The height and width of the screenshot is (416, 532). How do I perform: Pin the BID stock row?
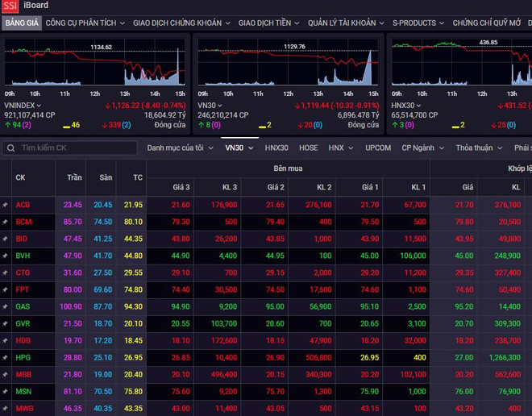5,239
